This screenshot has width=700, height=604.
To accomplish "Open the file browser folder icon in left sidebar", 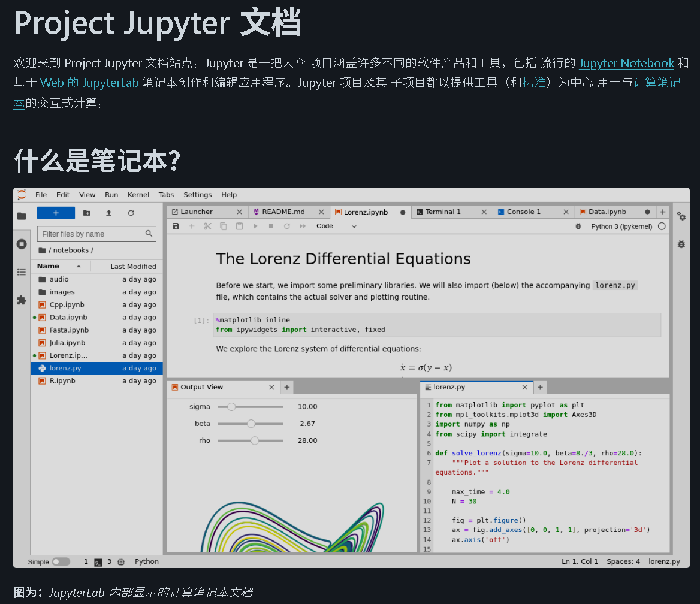I will coord(22,216).
